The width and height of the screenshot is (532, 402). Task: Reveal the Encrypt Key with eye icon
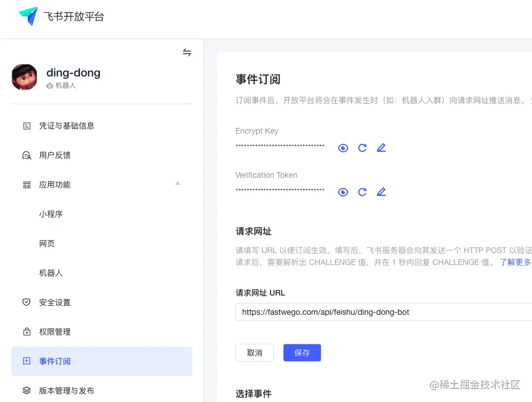343,148
